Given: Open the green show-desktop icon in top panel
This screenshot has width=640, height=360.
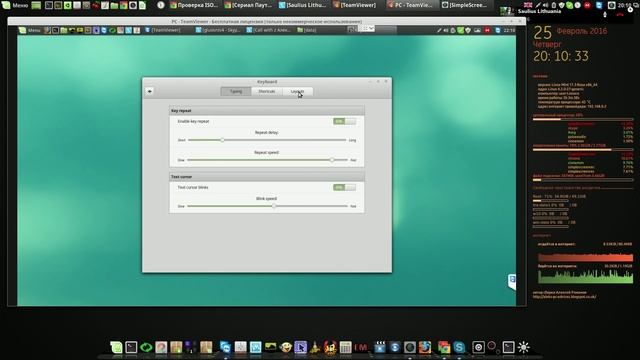Looking at the screenshot, I should (36, 5).
